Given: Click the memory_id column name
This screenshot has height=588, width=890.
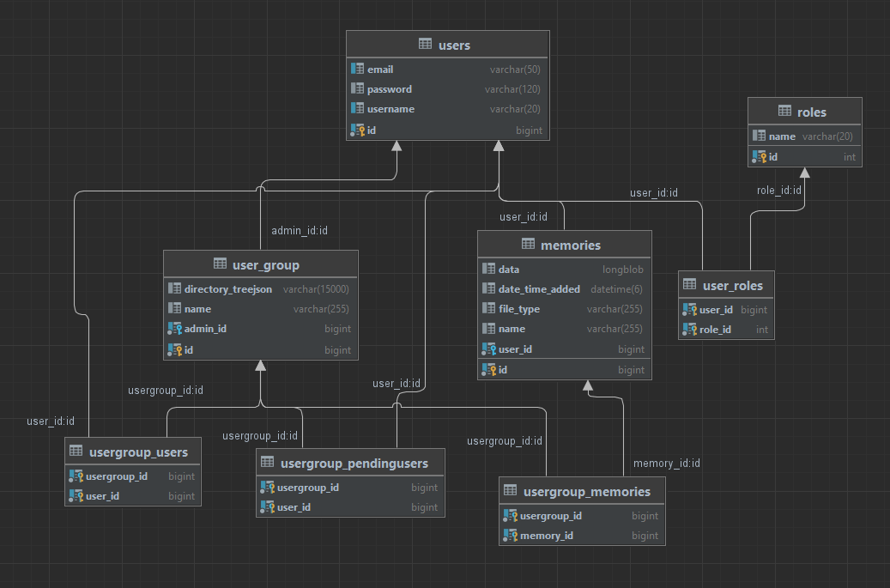Looking at the screenshot, I should 547,536.
